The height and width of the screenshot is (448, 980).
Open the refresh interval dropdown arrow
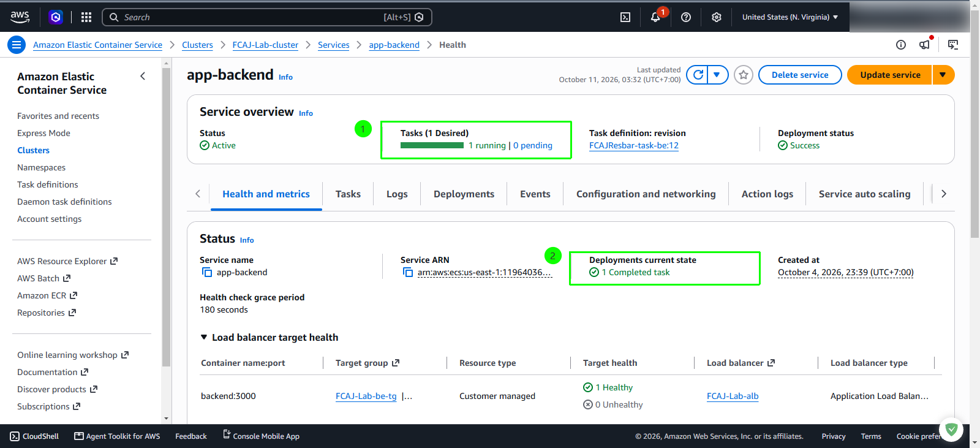(717, 75)
